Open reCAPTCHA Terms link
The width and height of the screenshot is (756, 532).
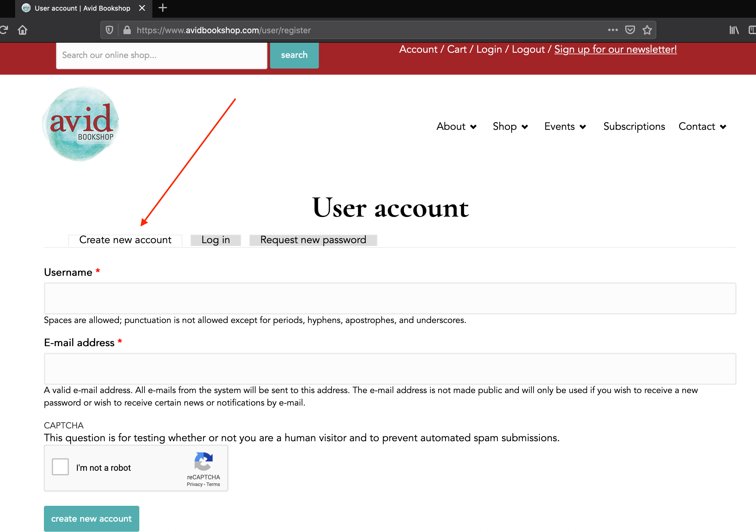pos(213,484)
